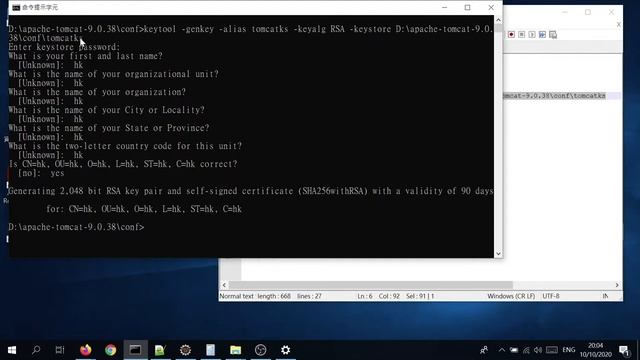
Task: Click Command Prompt scrollbar down arrow
Action: click(x=498, y=253)
